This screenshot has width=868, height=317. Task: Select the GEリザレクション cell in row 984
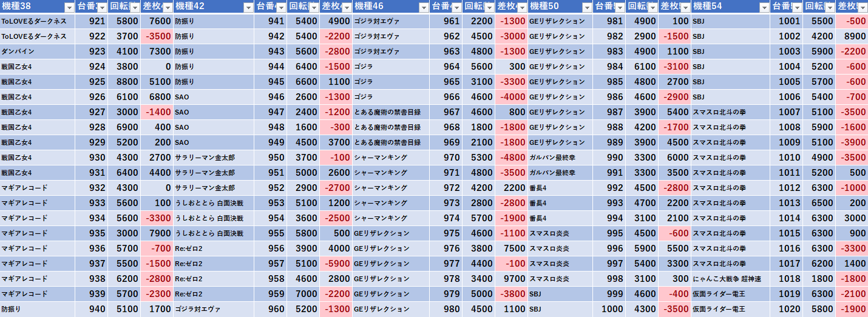click(x=560, y=67)
